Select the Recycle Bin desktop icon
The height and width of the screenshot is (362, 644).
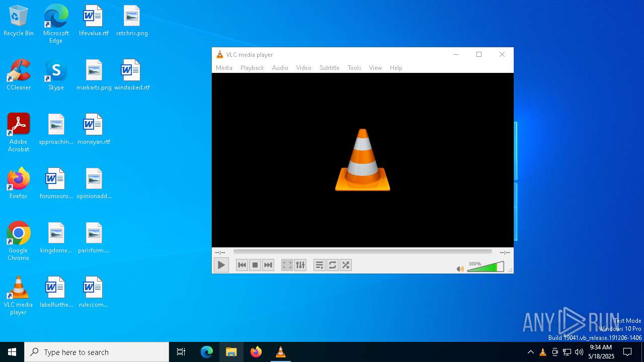[x=19, y=21]
